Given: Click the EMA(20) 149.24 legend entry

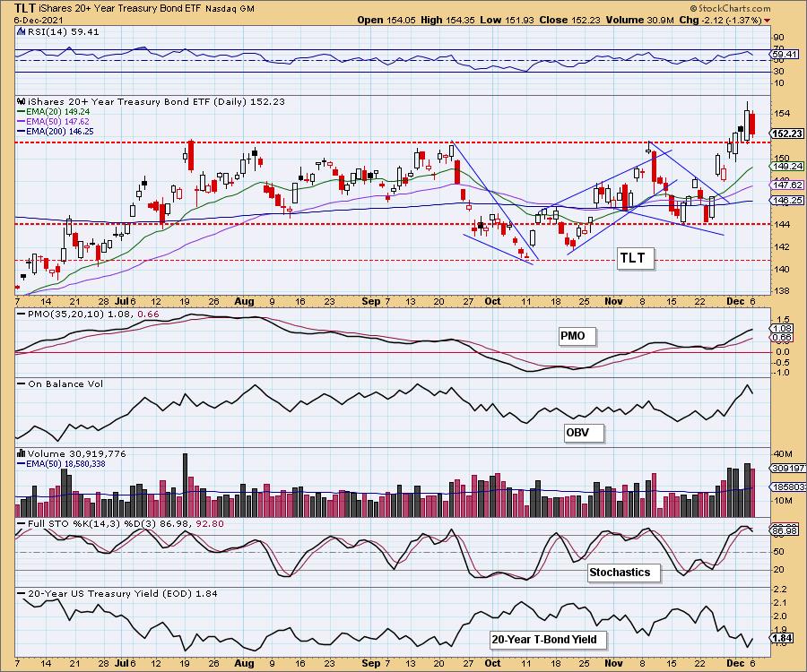Looking at the screenshot, I should pos(58,112).
